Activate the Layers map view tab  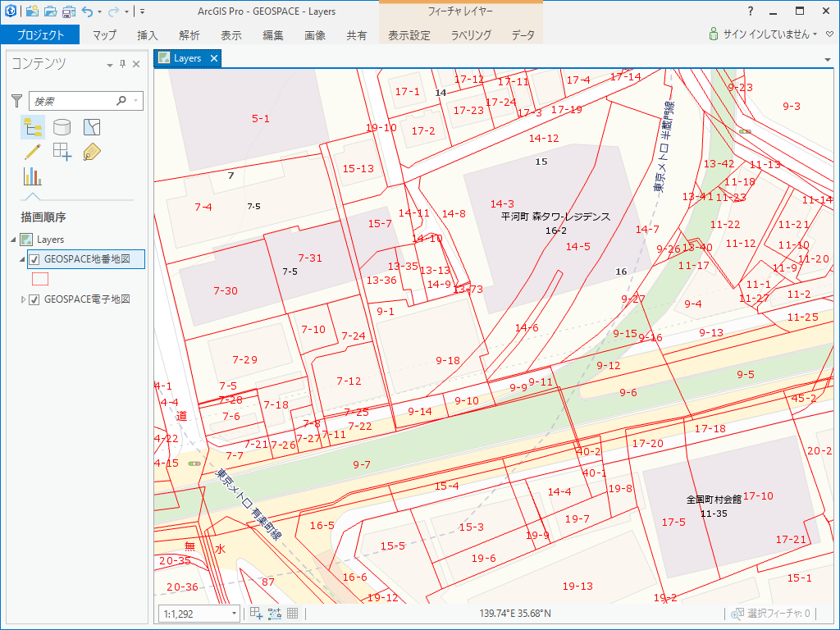click(x=187, y=58)
